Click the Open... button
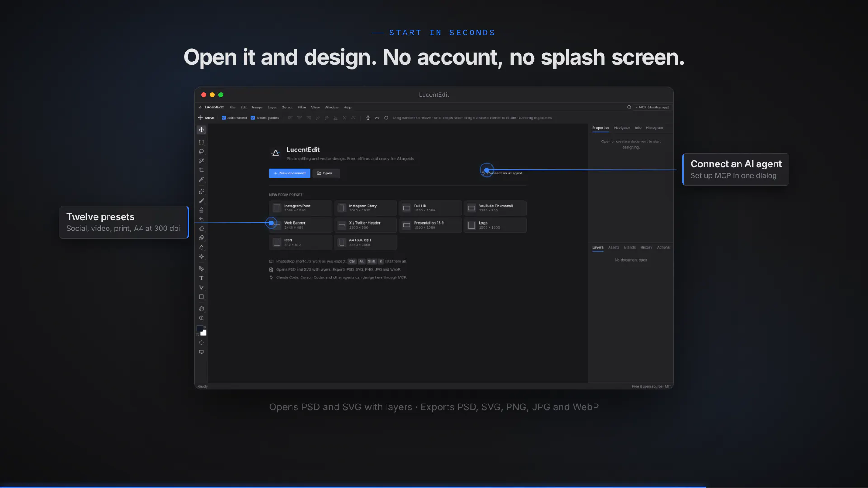The height and width of the screenshot is (488, 868). pyautogui.click(x=326, y=173)
